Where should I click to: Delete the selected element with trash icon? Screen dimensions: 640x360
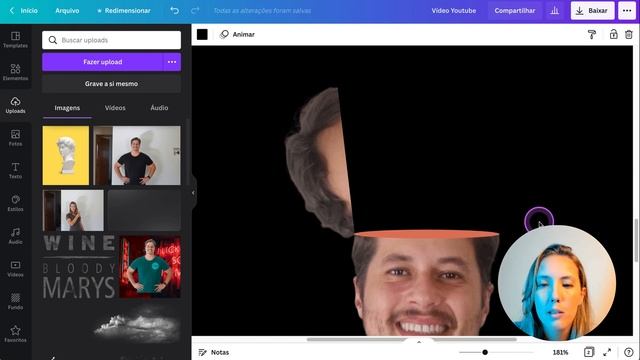(629, 35)
